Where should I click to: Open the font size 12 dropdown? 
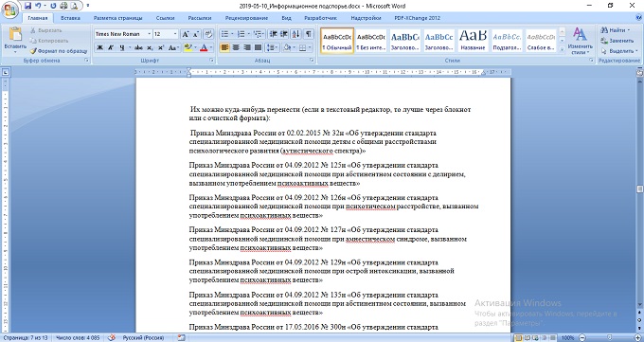[x=175, y=34]
